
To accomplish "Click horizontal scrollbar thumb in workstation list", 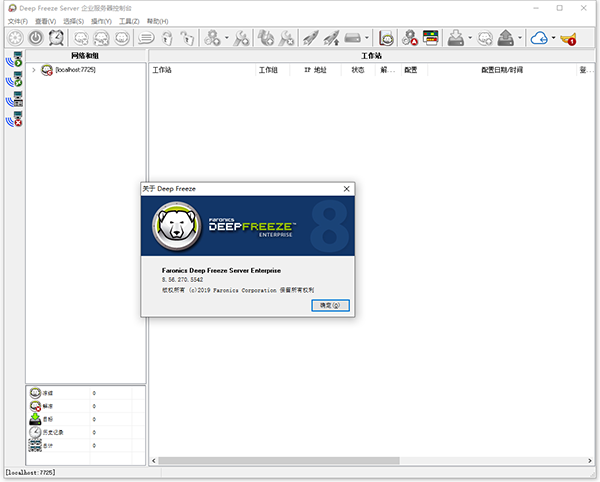I will pyautogui.click(x=279, y=461).
